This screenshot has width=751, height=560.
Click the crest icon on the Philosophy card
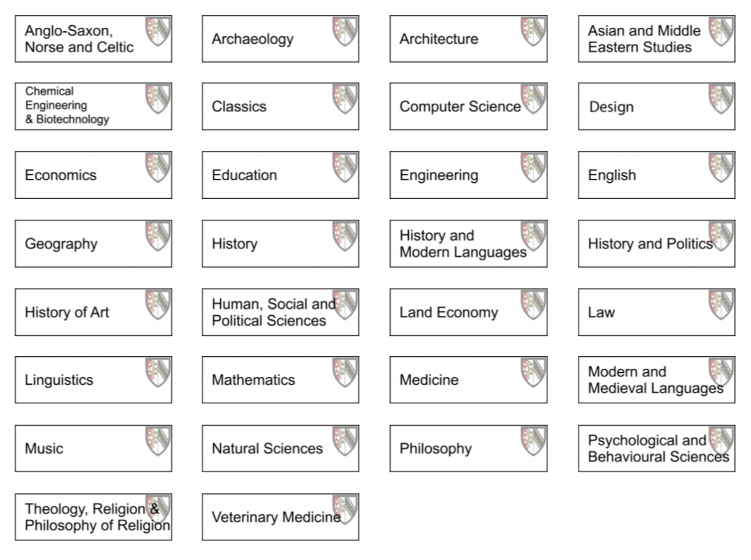point(533,441)
